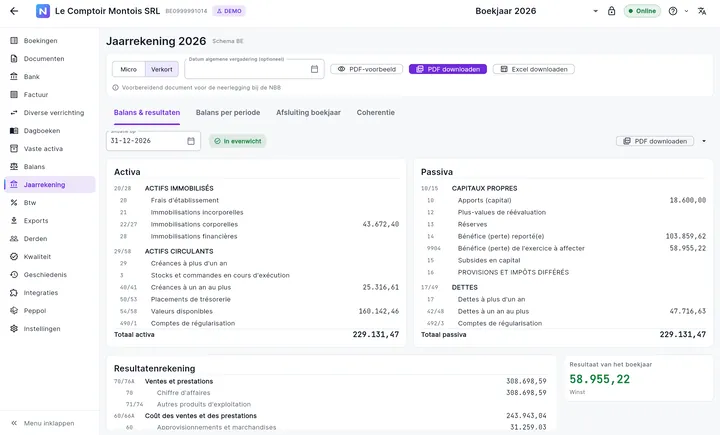Go to Bank section
Image resolution: width=720 pixels, height=435 pixels.
coord(50,76)
